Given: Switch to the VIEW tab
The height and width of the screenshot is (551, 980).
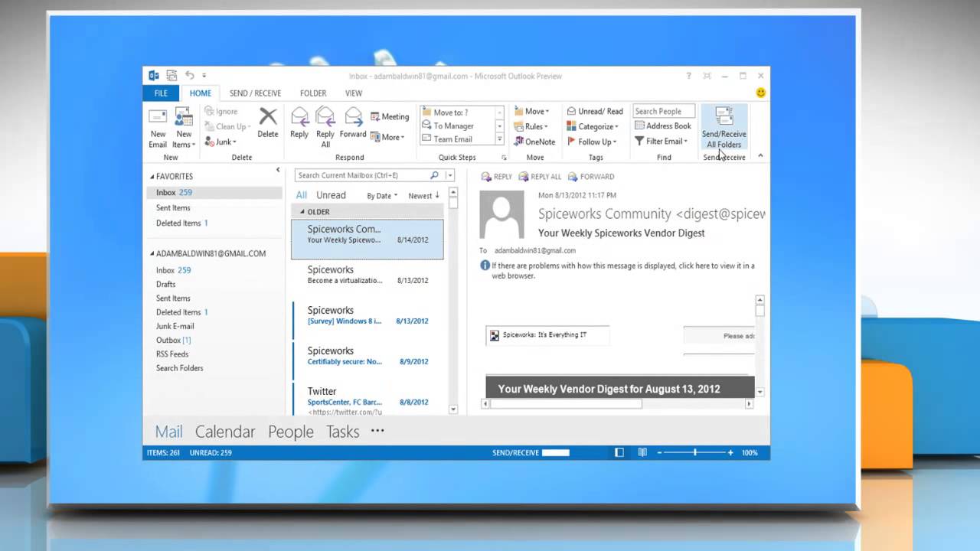Looking at the screenshot, I should click(354, 93).
